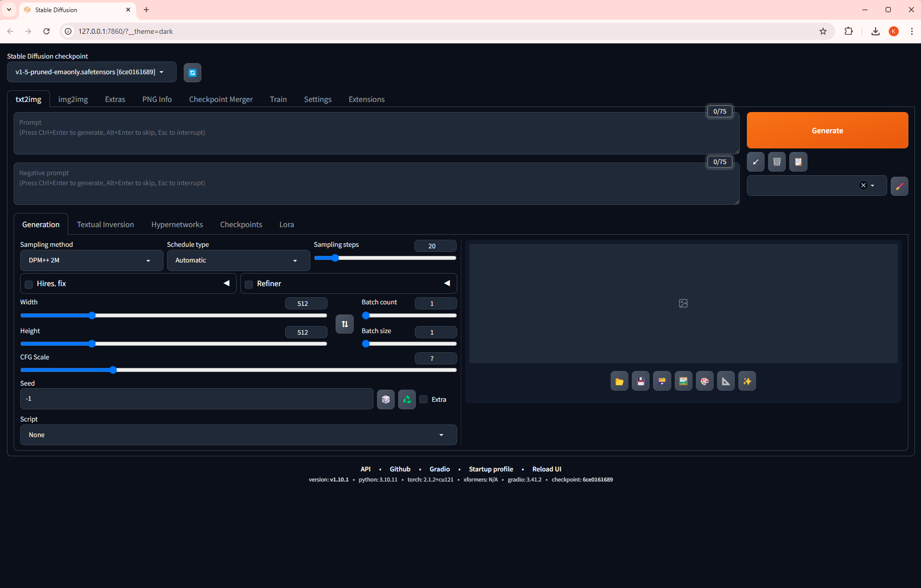This screenshot has height=588, width=921.
Task: Apply selected styles clipboard icon
Action: click(798, 162)
